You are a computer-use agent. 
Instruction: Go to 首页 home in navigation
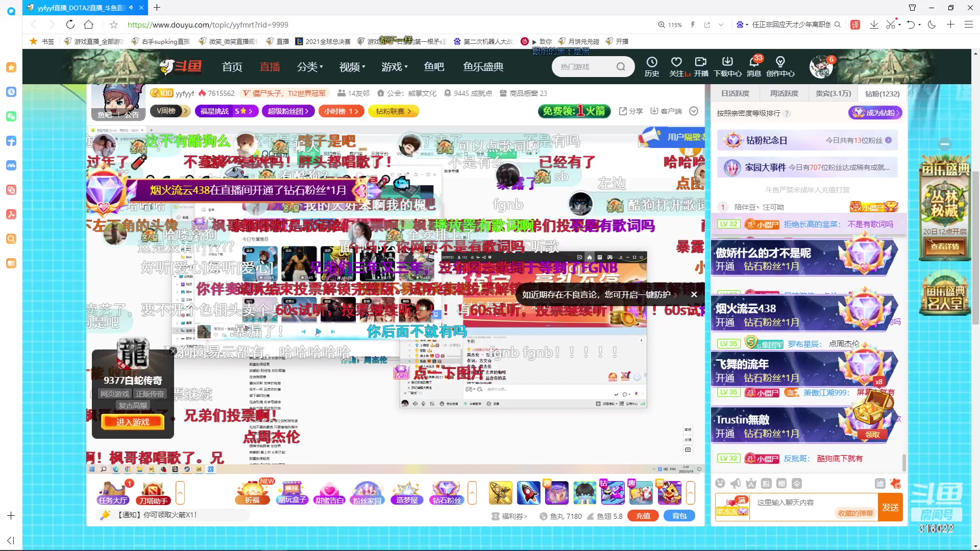[232, 67]
